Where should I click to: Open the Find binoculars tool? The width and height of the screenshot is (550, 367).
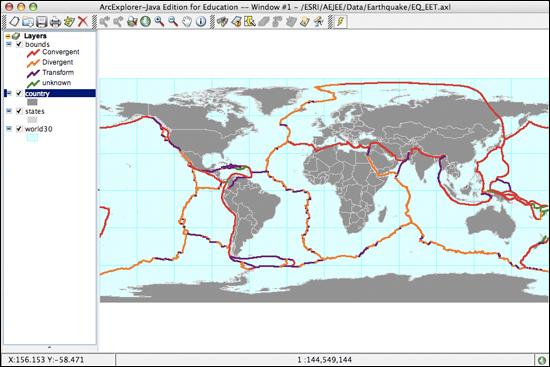coord(222,22)
